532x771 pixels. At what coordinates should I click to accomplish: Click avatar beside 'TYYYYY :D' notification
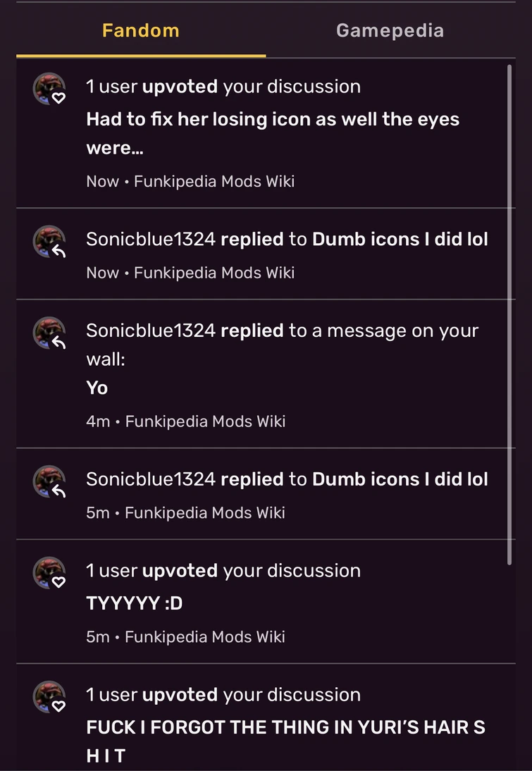[x=49, y=573]
